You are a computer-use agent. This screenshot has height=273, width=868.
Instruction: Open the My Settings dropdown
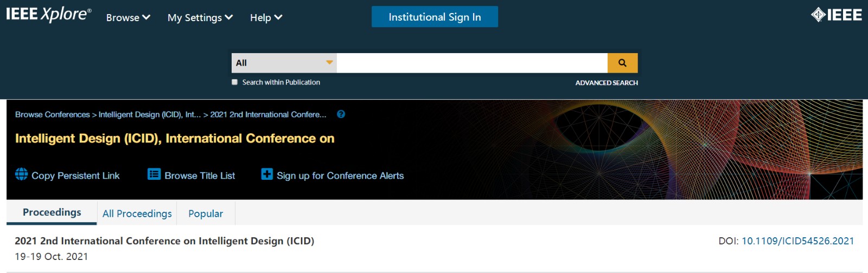click(x=200, y=17)
